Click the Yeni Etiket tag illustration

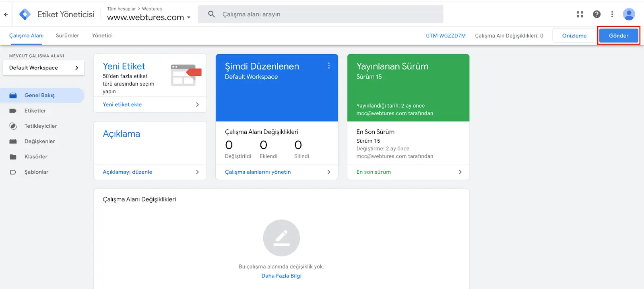(186, 75)
